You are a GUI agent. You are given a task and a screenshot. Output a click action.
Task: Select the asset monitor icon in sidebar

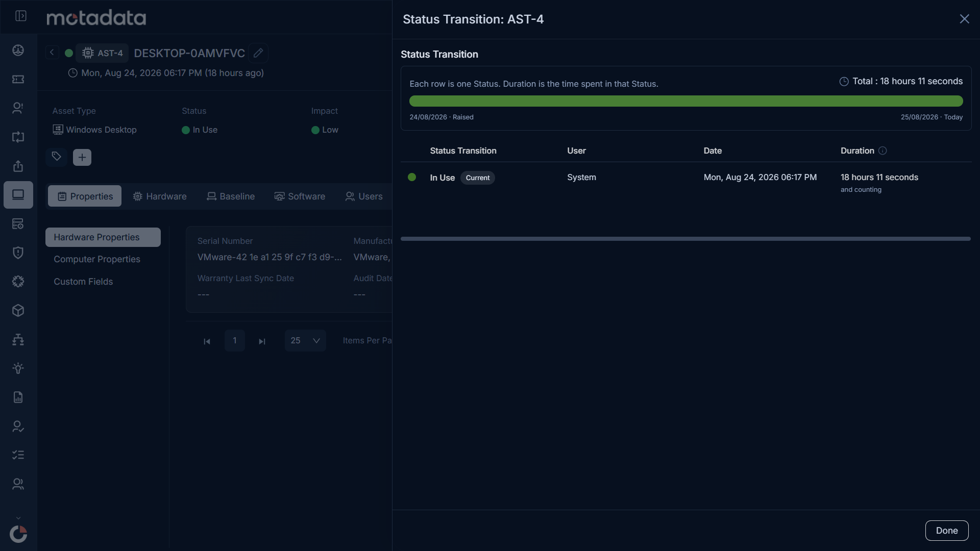pos(18,195)
